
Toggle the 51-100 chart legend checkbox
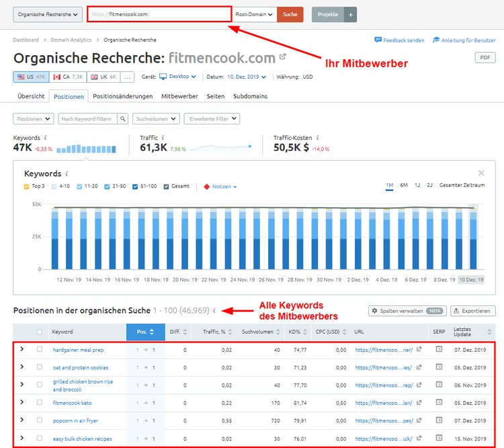(x=135, y=187)
